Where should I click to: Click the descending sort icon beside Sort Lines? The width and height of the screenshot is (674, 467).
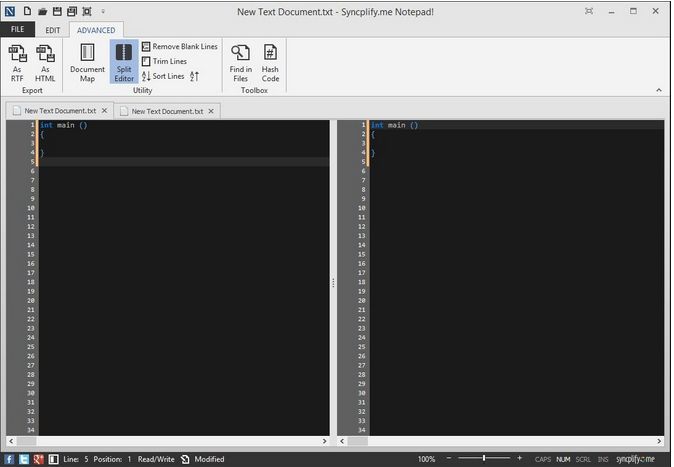coord(194,76)
